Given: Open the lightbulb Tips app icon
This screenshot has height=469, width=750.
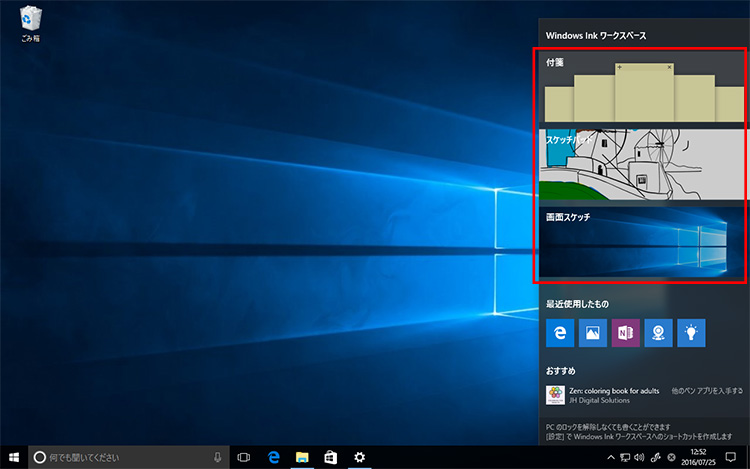Looking at the screenshot, I should point(692,333).
